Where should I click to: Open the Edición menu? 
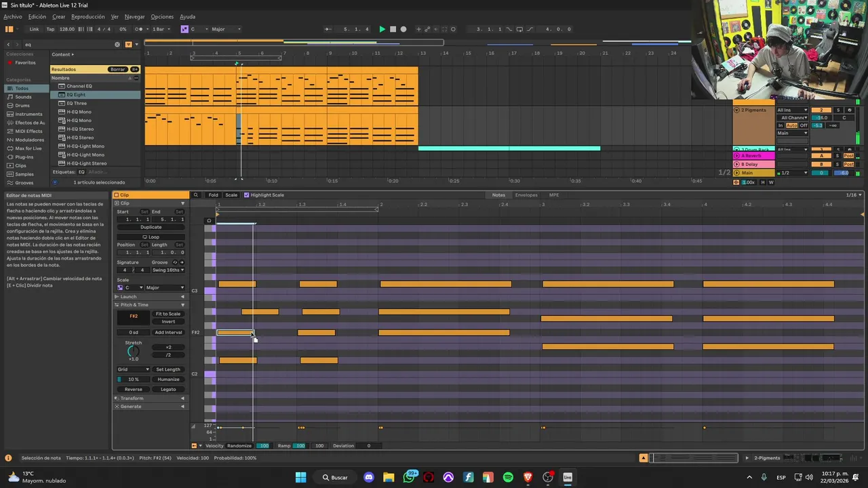pyautogui.click(x=37, y=16)
